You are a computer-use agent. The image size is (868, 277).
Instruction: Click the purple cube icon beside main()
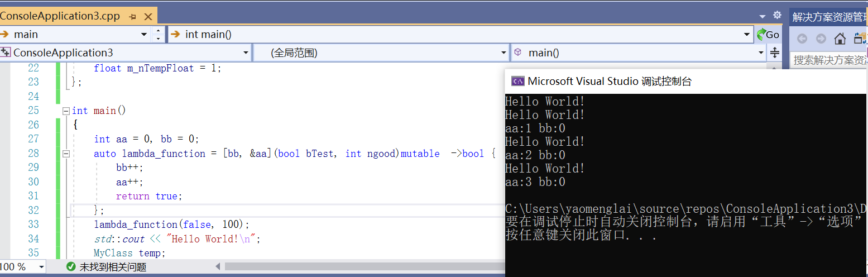(518, 52)
